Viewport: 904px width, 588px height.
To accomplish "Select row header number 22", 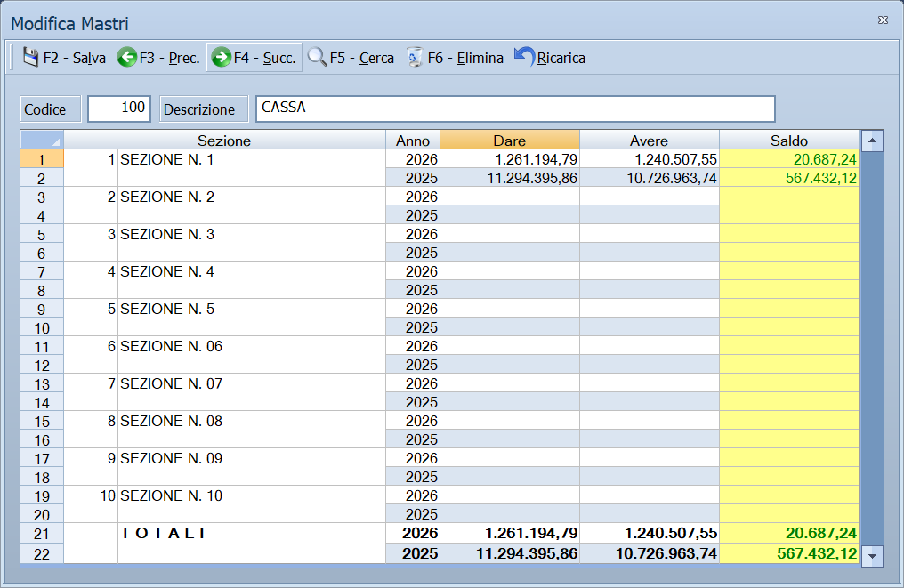I will pyautogui.click(x=42, y=554).
